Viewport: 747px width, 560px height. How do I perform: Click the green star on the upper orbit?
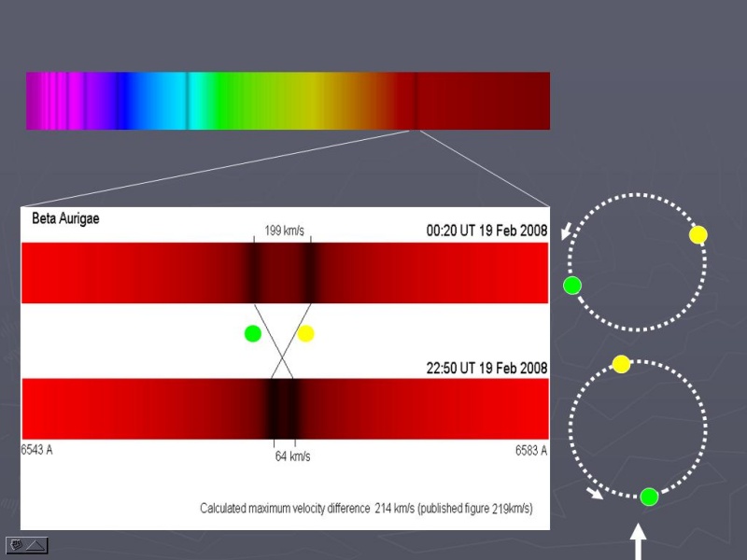point(572,286)
